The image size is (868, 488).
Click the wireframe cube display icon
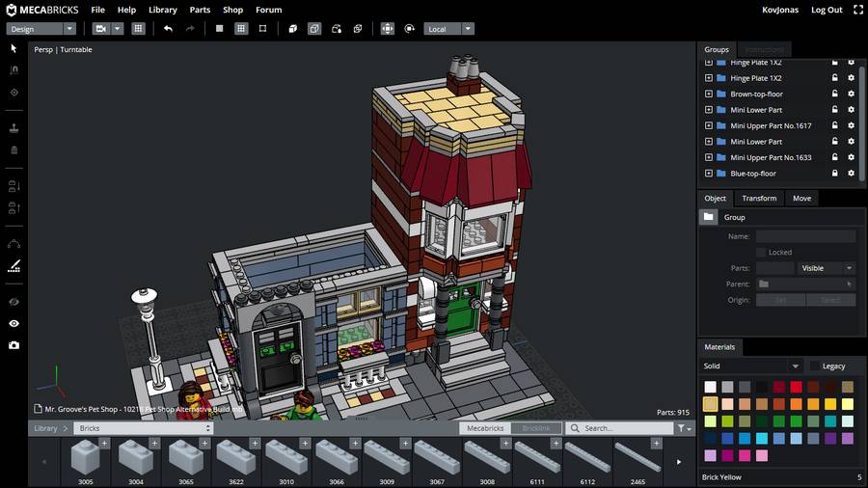pos(314,29)
